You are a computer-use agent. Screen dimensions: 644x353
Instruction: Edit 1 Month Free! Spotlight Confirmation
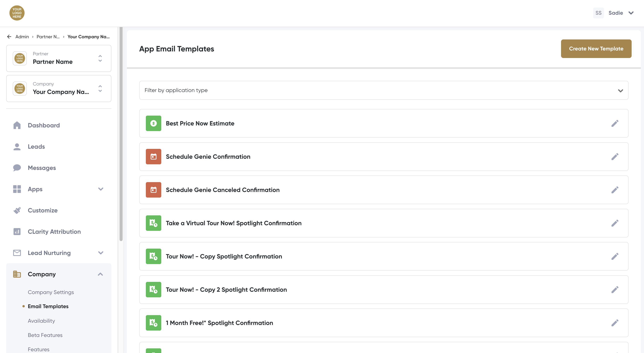(x=615, y=323)
